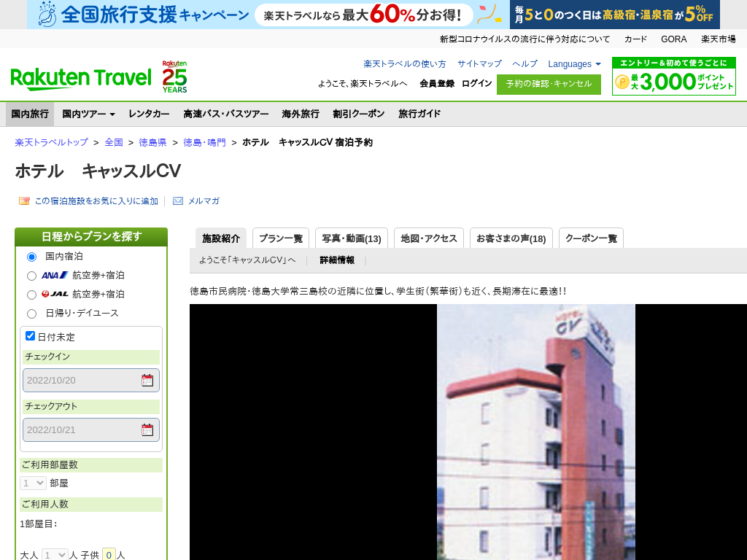The width and height of the screenshot is (747, 560).
Task: Click the Hotel Castle CV building photo
Action: (536, 432)
